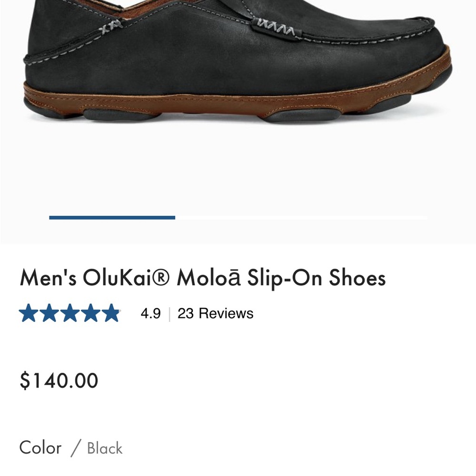Click the star rating to see reviews
Screen dimensions: 476x476
(x=70, y=313)
